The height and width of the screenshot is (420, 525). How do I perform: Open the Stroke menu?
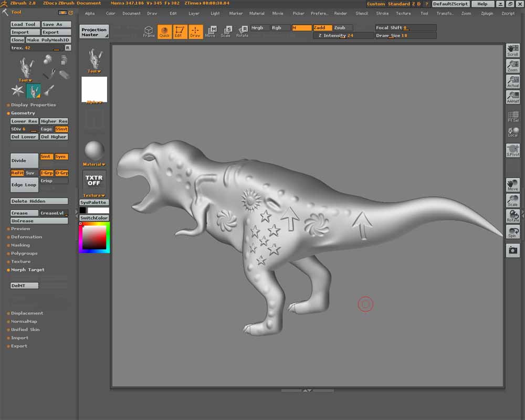click(x=382, y=14)
